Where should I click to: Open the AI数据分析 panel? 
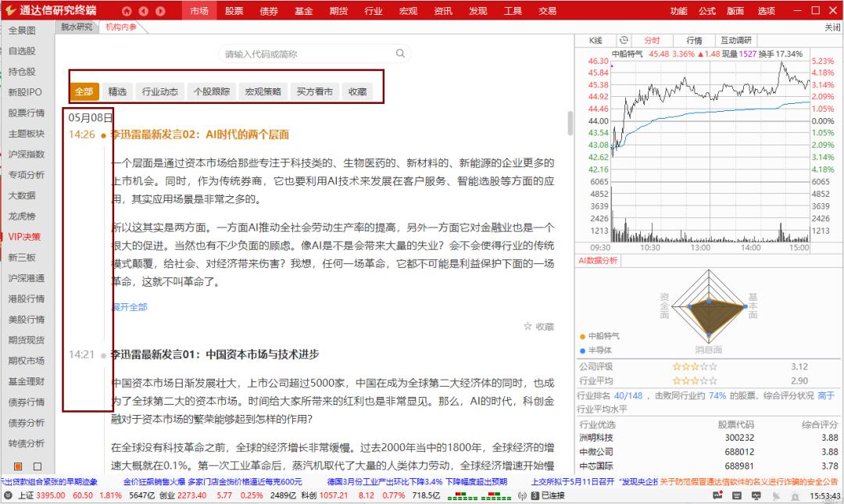coord(599,260)
